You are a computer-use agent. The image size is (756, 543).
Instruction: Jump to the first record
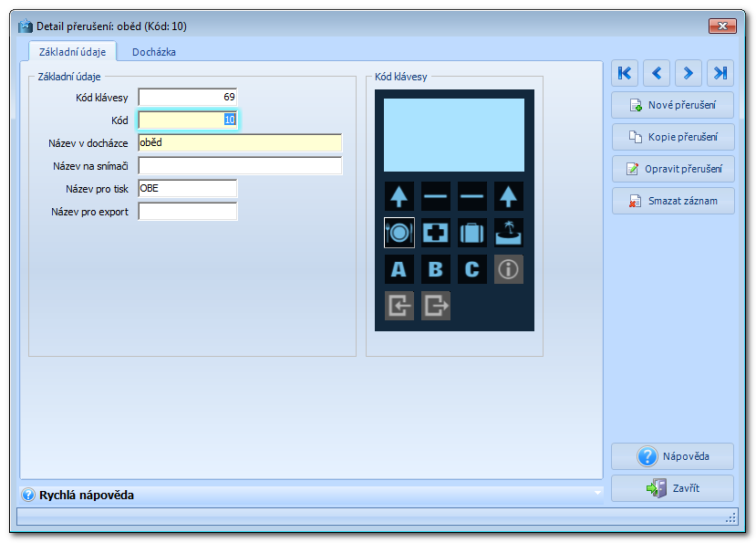tap(625, 73)
